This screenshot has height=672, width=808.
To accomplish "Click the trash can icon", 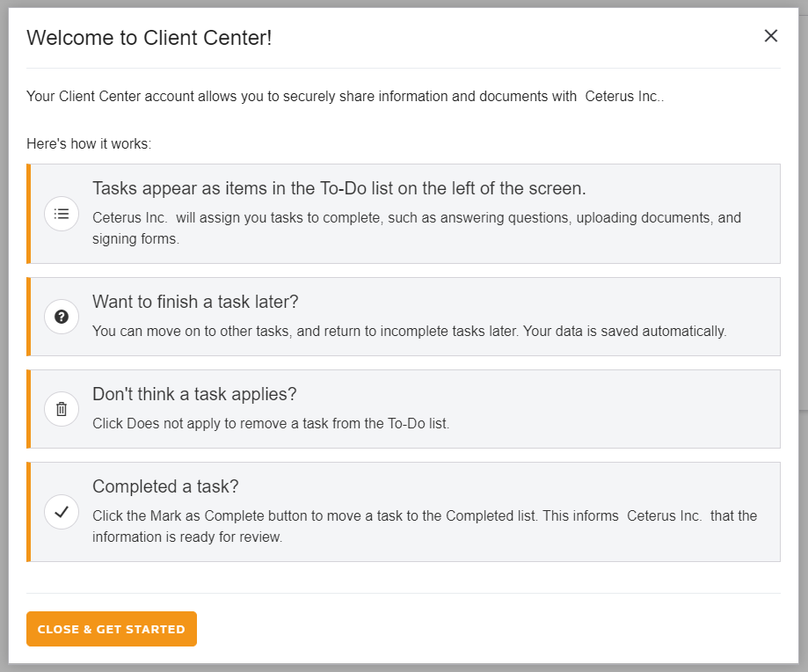I will [62, 409].
